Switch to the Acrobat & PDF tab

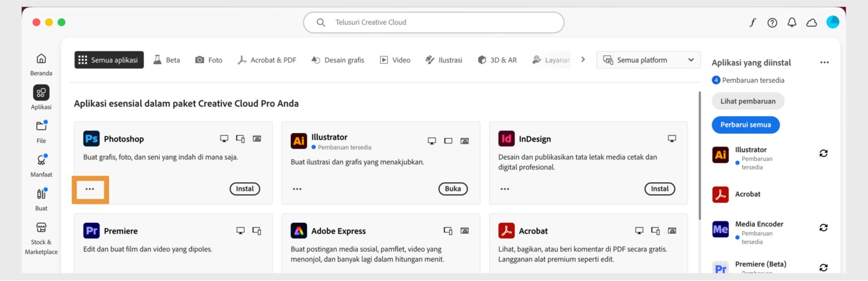pos(267,60)
